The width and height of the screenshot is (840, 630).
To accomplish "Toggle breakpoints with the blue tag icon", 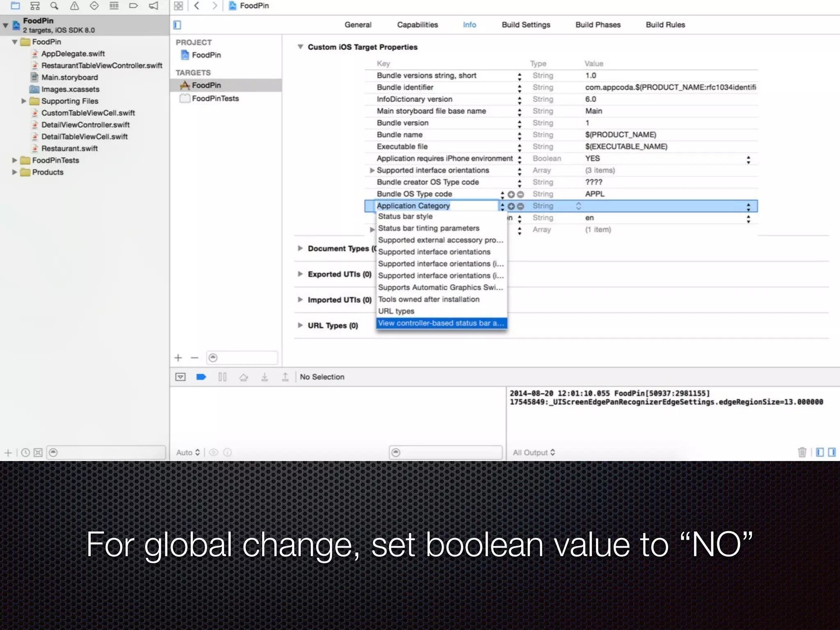I will pyautogui.click(x=201, y=377).
